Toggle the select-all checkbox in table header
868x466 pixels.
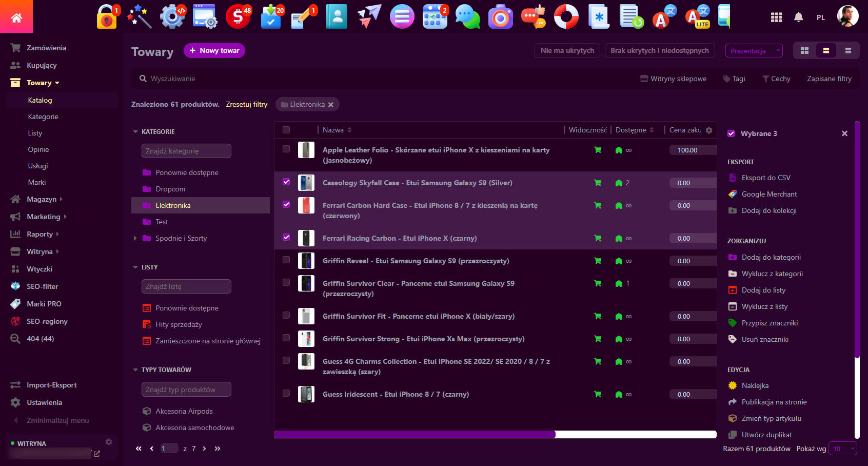click(x=286, y=130)
